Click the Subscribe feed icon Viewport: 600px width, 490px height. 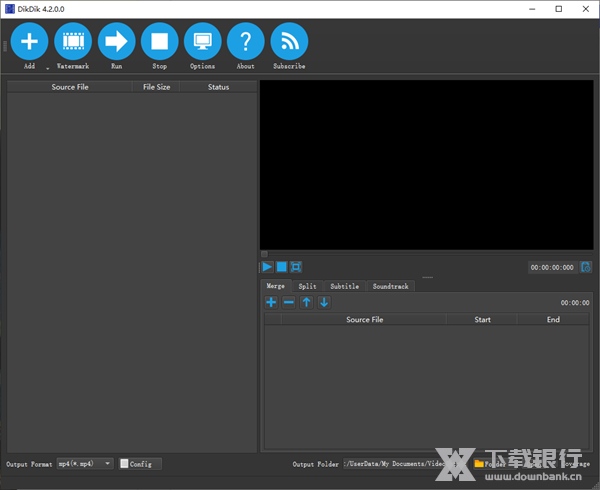pos(289,42)
